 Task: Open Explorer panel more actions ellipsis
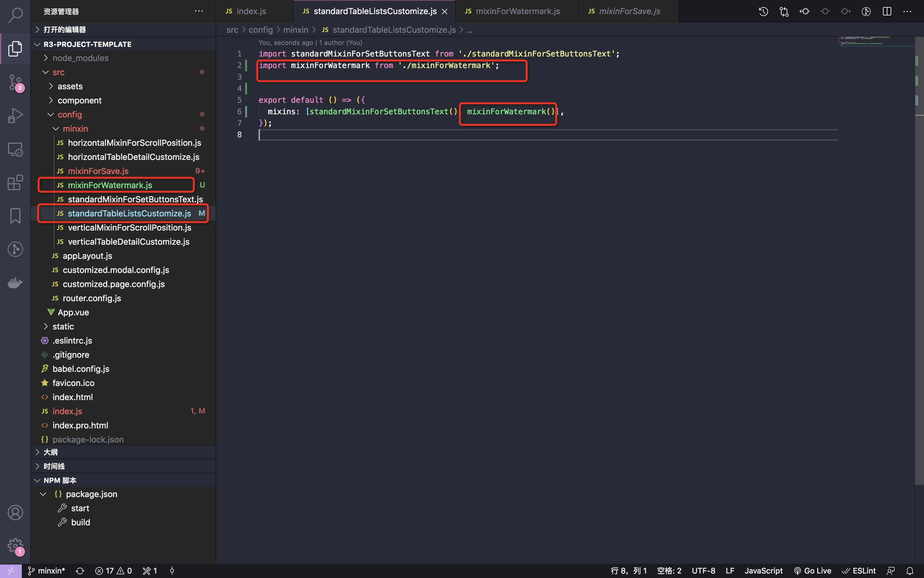(x=199, y=11)
